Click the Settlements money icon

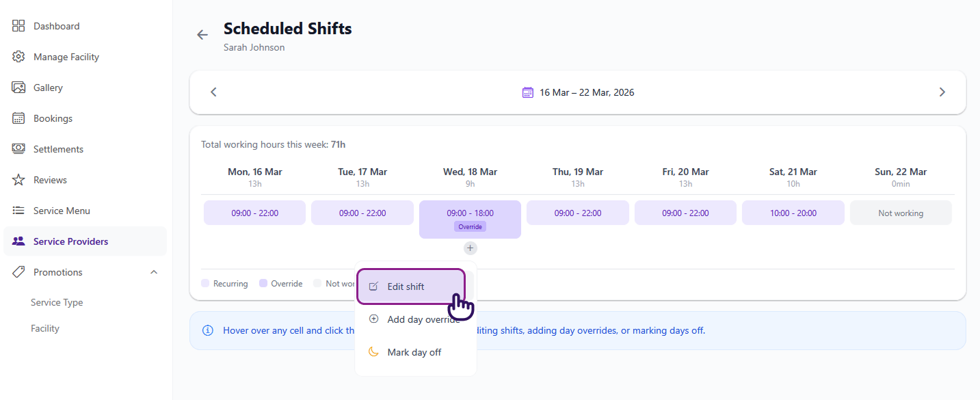point(18,149)
